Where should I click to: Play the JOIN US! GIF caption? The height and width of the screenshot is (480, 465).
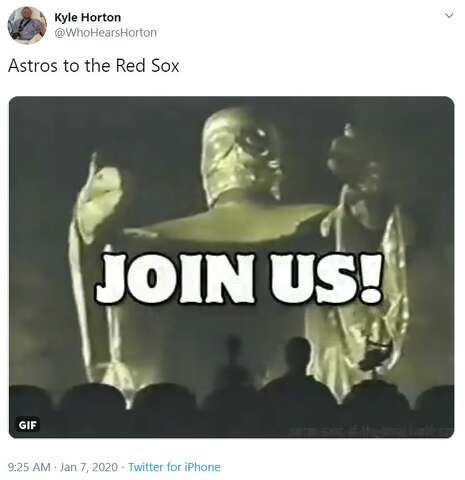coord(239,279)
